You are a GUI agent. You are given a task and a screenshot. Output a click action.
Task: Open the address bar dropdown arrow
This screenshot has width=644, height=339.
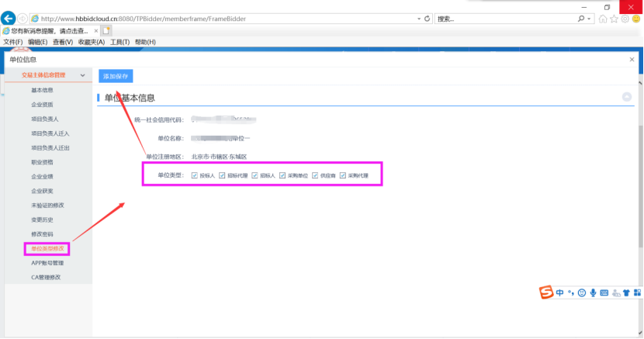(419, 18)
